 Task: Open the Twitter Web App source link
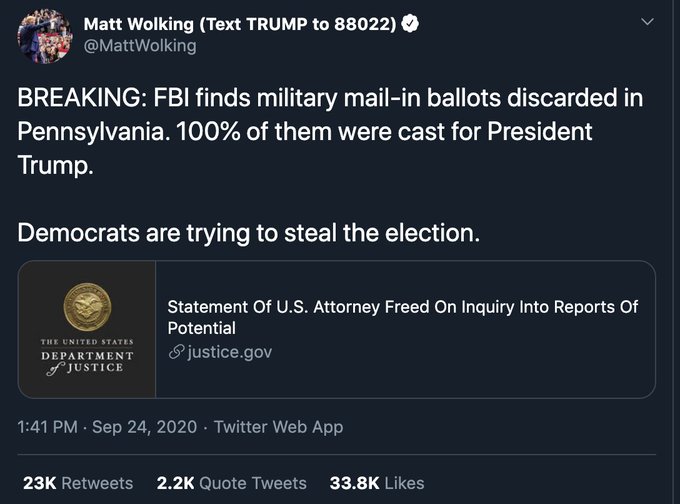point(278,427)
